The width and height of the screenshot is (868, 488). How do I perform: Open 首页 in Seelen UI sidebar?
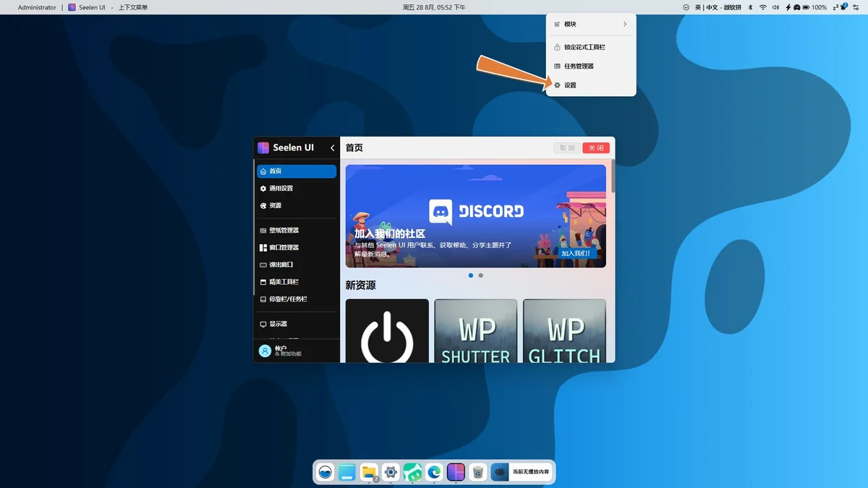[x=297, y=171]
